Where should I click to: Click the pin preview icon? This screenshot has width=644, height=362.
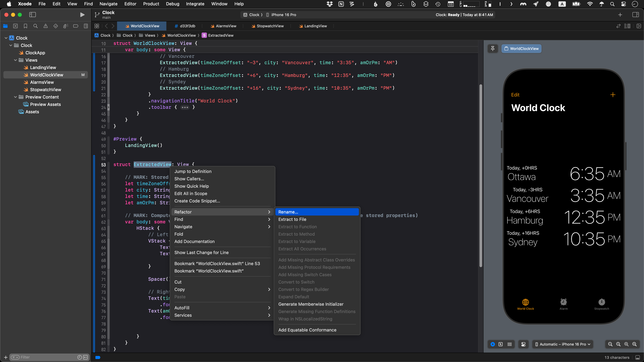(493, 48)
